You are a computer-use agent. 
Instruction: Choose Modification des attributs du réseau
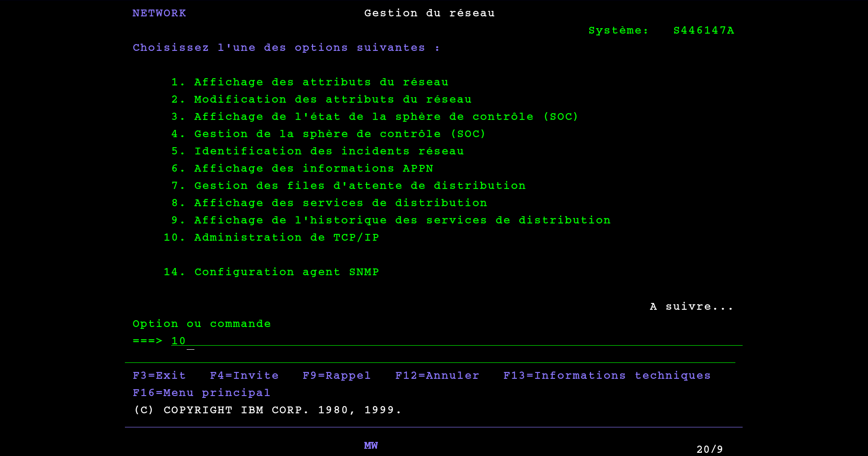[332, 99]
